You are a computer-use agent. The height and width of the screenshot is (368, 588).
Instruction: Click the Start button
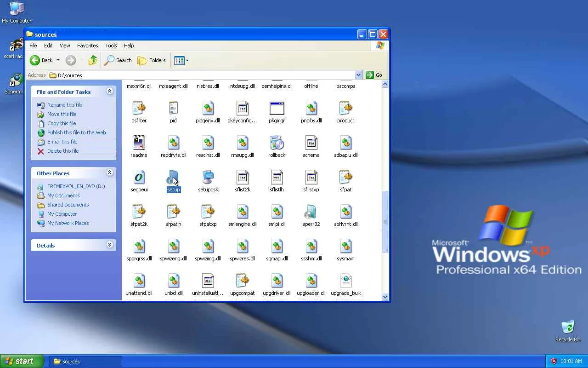[22, 361]
